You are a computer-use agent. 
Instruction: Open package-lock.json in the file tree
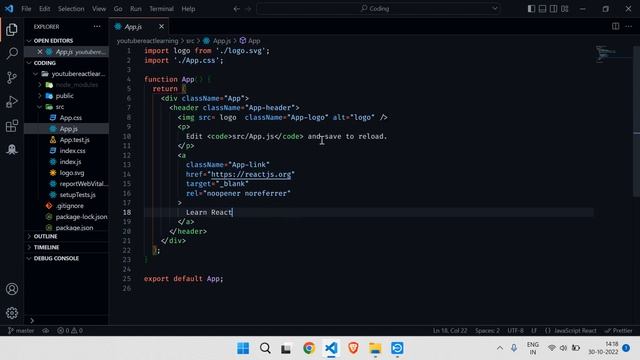67,217
